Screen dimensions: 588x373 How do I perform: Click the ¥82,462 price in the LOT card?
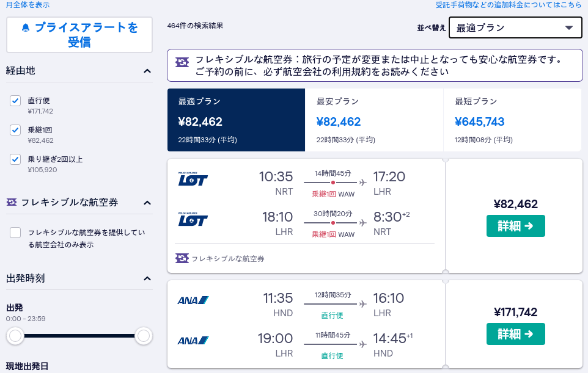(x=516, y=204)
